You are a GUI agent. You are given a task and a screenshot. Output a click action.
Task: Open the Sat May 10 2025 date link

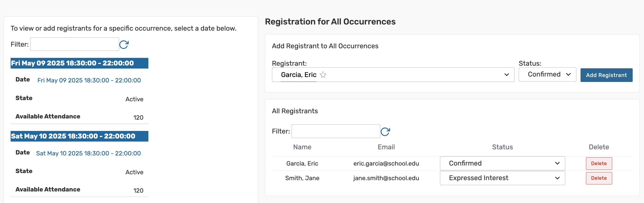(88, 153)
